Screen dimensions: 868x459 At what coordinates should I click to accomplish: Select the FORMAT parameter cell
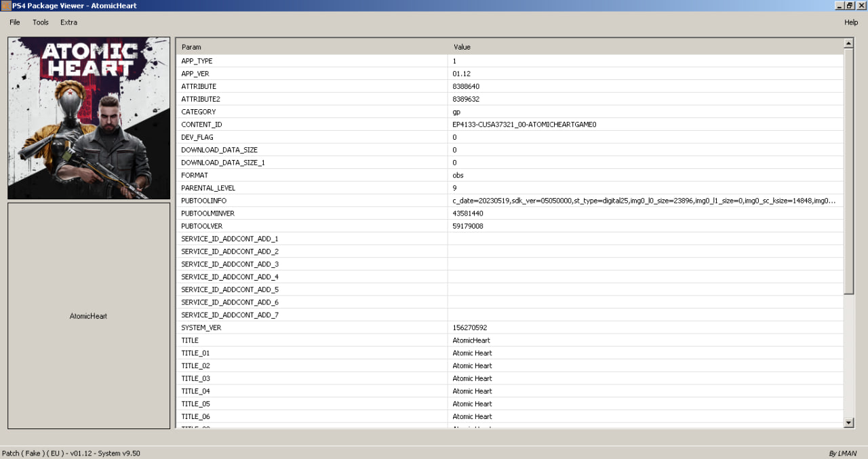coord(312,176)
